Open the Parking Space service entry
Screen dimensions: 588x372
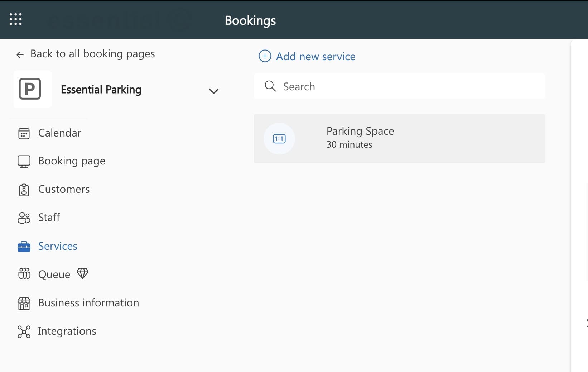(x=399, y=138)
